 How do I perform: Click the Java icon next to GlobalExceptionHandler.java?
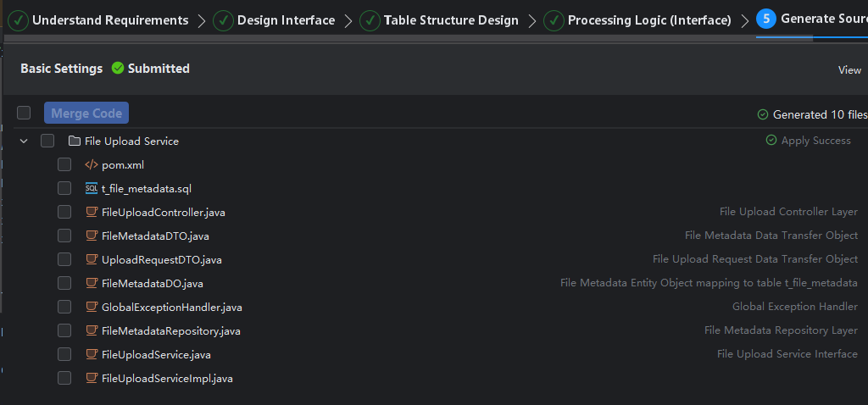(92, 308)
